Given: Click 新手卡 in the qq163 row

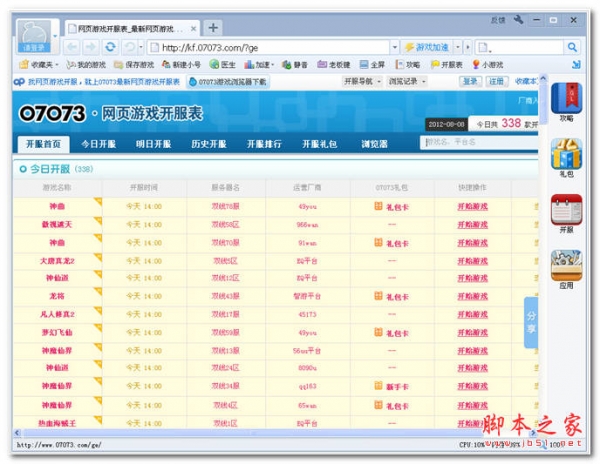Looking at the screenshot, I should 391,386.
